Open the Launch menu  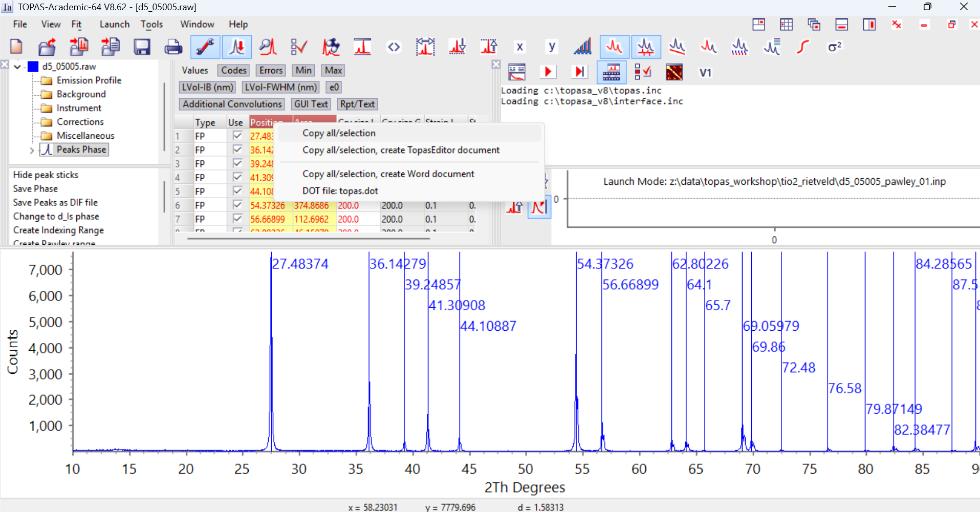click(114, 24)
